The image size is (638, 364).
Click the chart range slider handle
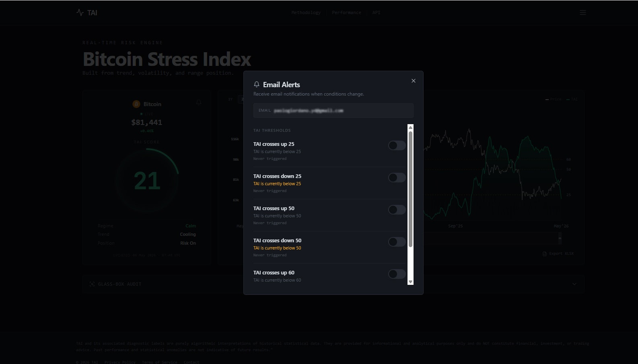click(x=560, y=239)
